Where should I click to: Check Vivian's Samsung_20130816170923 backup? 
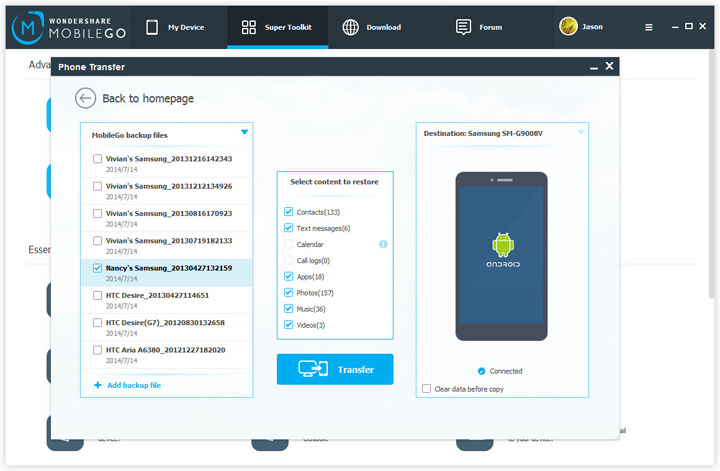click(x=97, y=213)
